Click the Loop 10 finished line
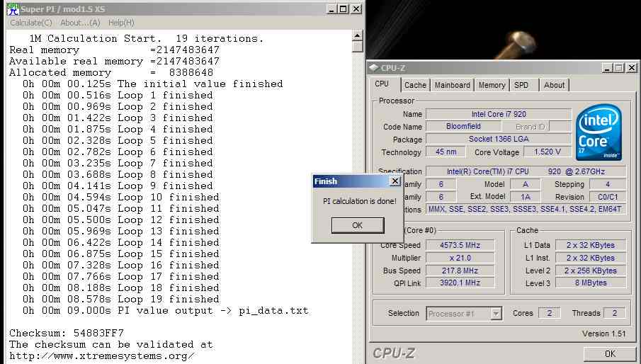Viewport: 641px width, 364px height. (121, 197)
